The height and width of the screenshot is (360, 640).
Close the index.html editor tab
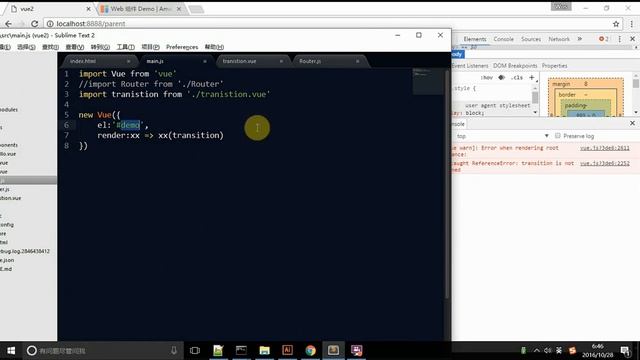pos(128,61)
